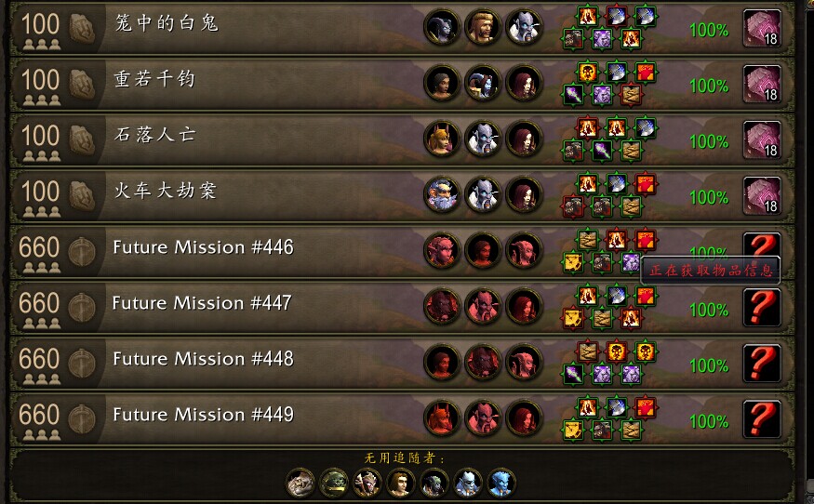Click the green orc unused follower portrait
Image resolution: width=814 pixels, height=504 pixels.
point(333,483)
